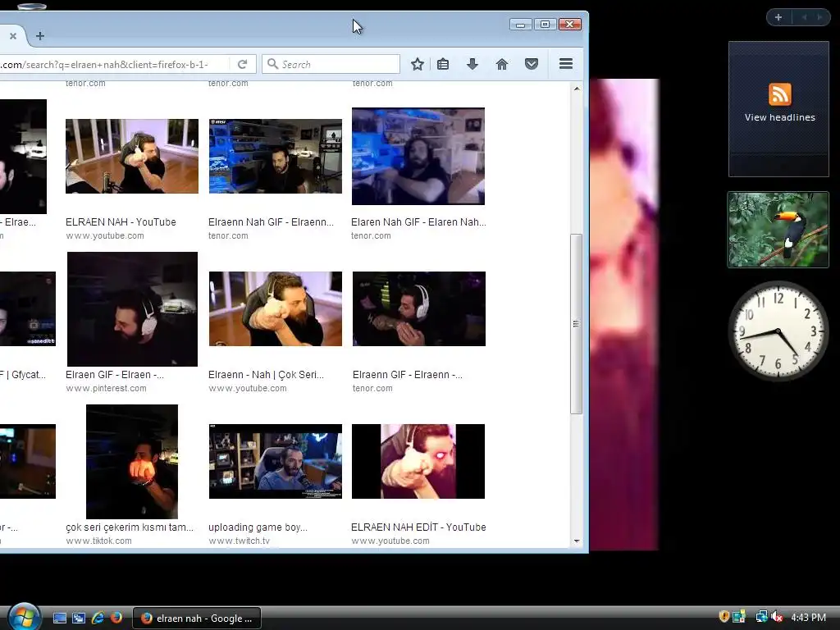This screenshot has width=840, height=630.
Task: Open a new tab with plus button
Action: click(39, 36)
